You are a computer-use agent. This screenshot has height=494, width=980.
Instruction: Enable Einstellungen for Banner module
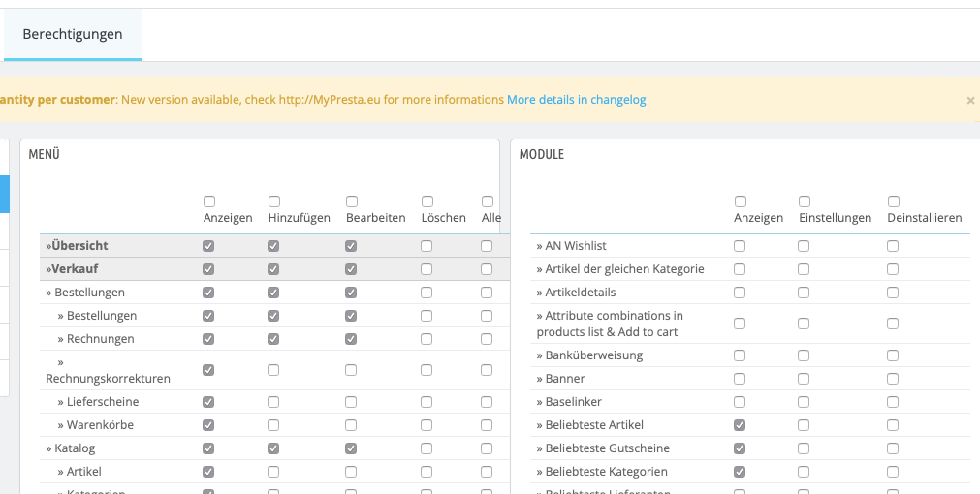[x=804, y=379]
